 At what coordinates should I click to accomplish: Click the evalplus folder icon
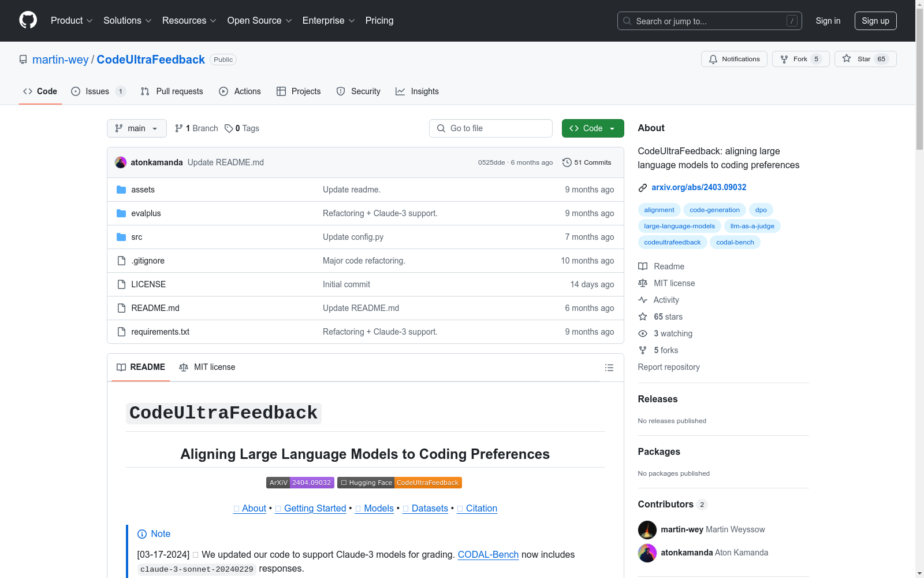click(x=121, y=213)
